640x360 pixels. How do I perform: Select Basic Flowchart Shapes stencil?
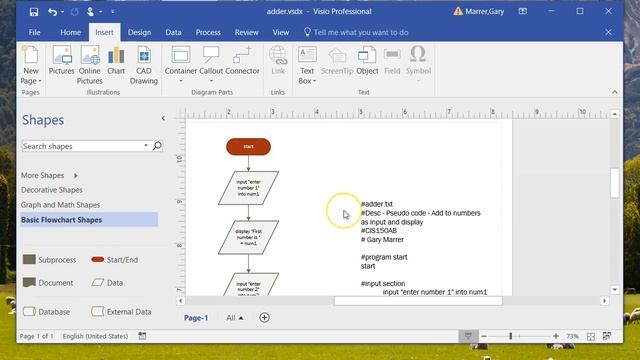point(89,220)
